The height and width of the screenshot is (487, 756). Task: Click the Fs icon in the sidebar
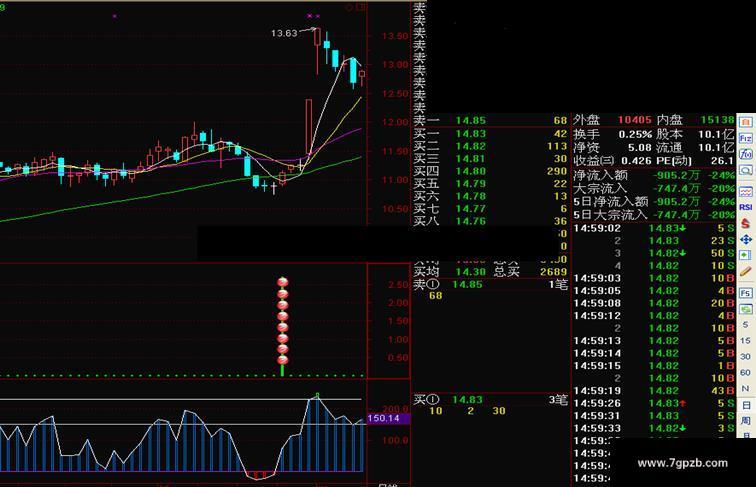tap(745, 293)
